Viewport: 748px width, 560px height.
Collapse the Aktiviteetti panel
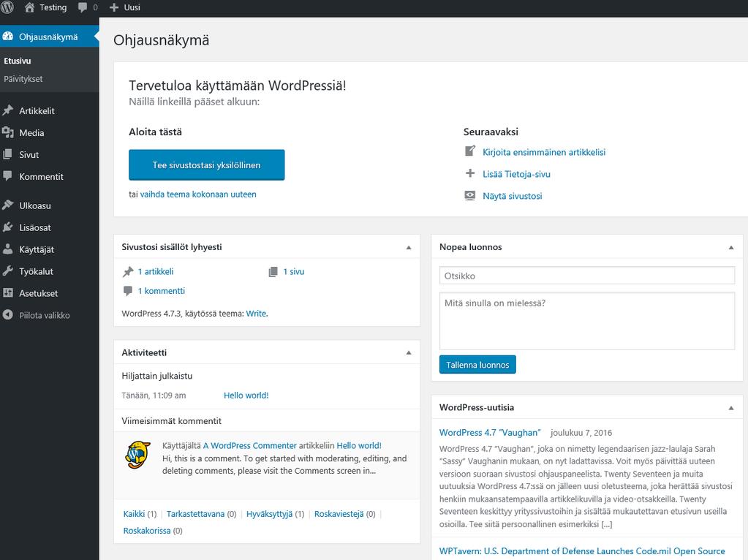tap(409, 352)
